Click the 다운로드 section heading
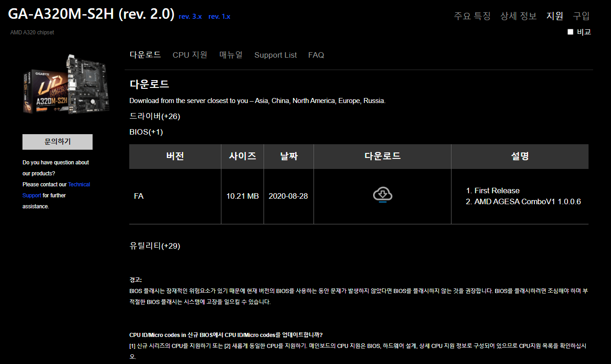Screen dimensions: 611x364 point(149,84)
